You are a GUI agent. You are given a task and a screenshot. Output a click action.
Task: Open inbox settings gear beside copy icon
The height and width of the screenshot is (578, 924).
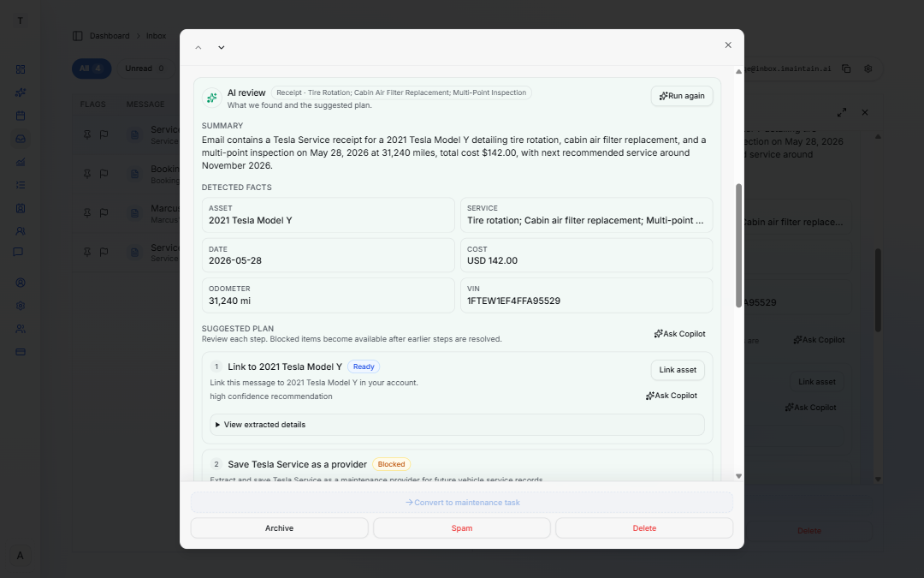(x=868, y=69)
